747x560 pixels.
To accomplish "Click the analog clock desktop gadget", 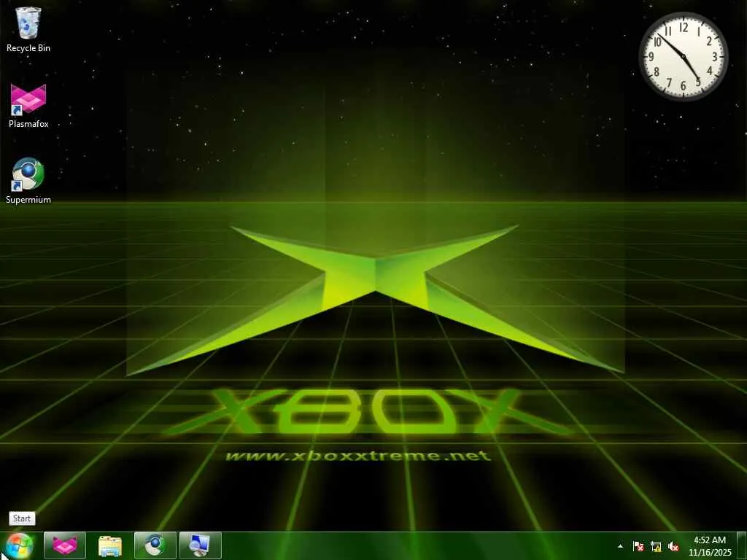I will click(683, 56).
